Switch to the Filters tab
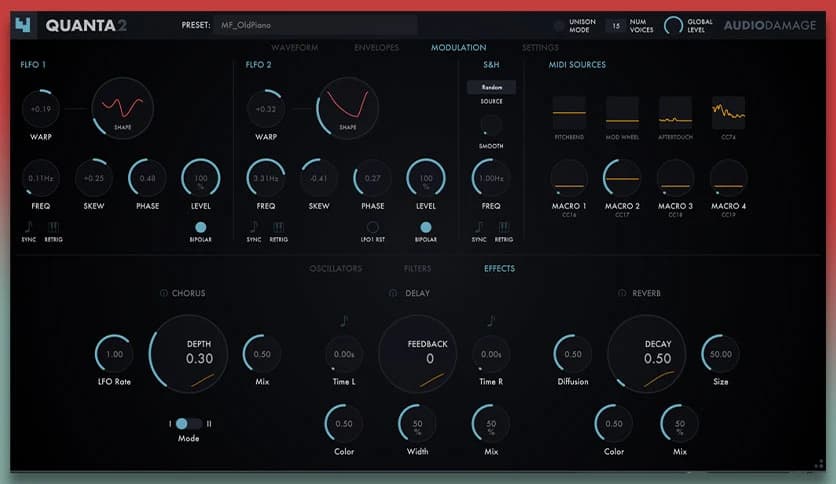The width and height of the screenshot is (836, 484). [417, 269]
